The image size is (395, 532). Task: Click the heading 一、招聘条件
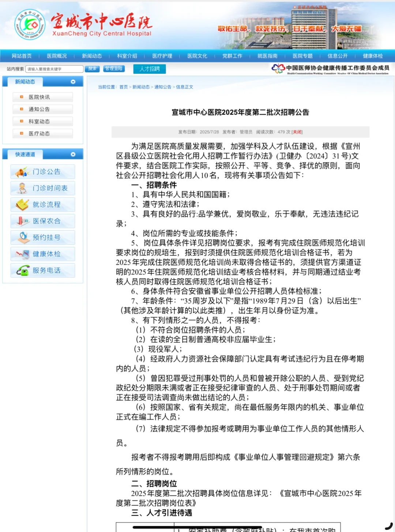[x=154, y=185]
